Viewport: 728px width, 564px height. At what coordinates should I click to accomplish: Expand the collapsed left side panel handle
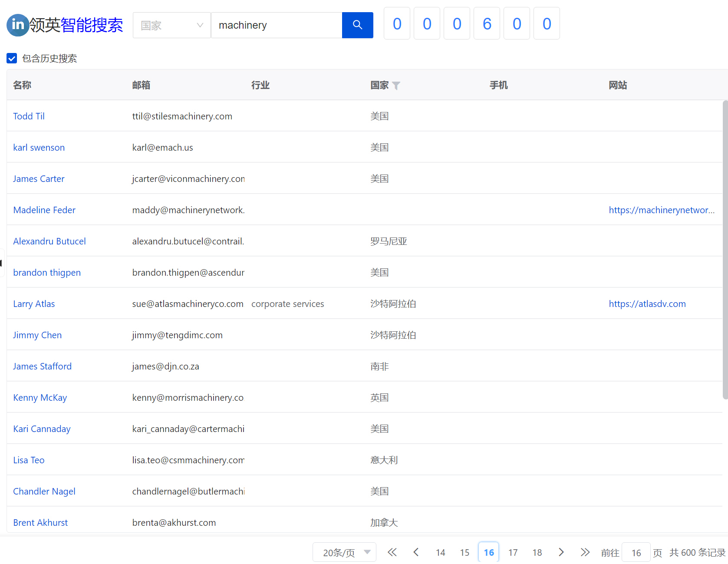click(1, 263)
